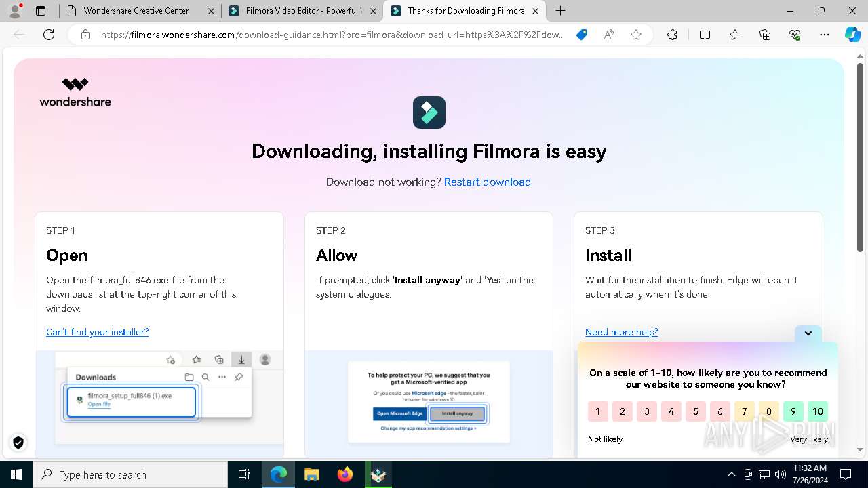The width and height of the screenshot is (868, 488).
Task: Click the taskbar search box
Action: (130, 474)
